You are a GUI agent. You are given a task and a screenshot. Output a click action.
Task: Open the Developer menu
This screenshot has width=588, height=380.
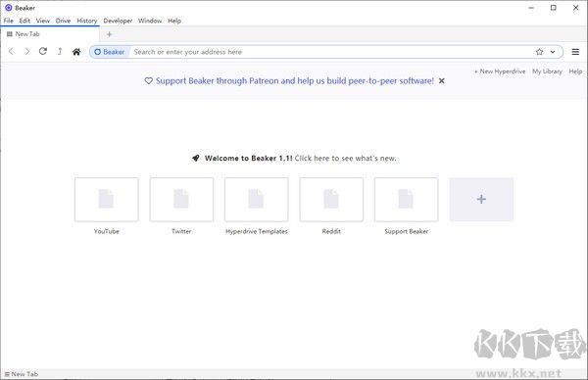click(x=118, y=21)
